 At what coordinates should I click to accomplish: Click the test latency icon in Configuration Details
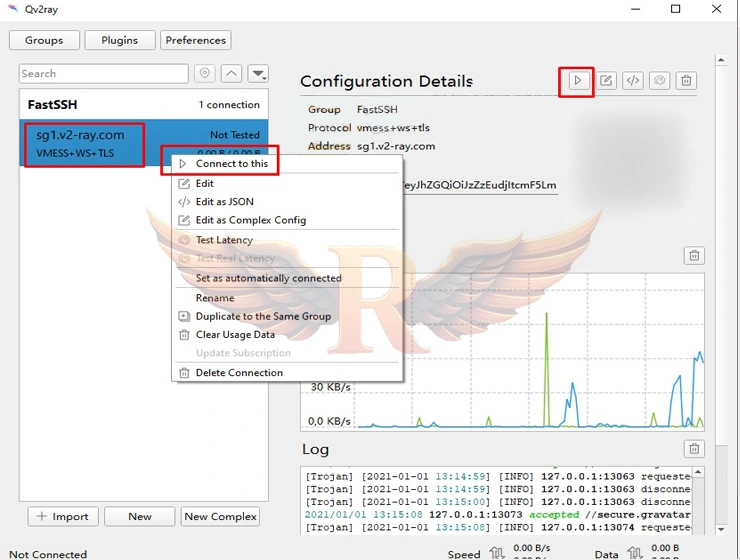point(659,81)
